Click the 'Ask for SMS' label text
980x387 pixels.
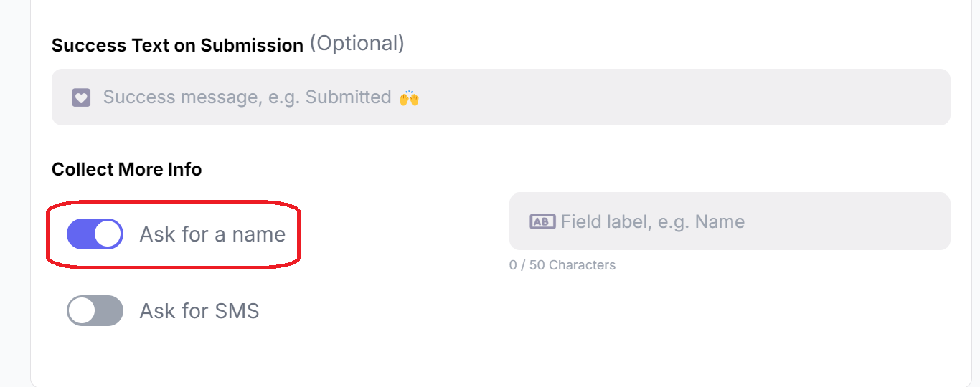[199, 311]
